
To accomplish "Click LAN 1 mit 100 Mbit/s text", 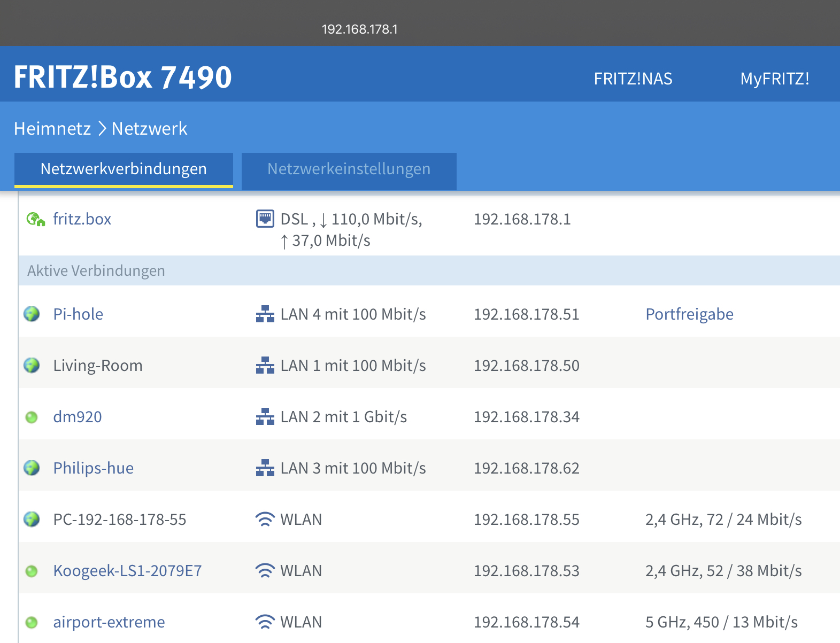I will click(353, 366).
